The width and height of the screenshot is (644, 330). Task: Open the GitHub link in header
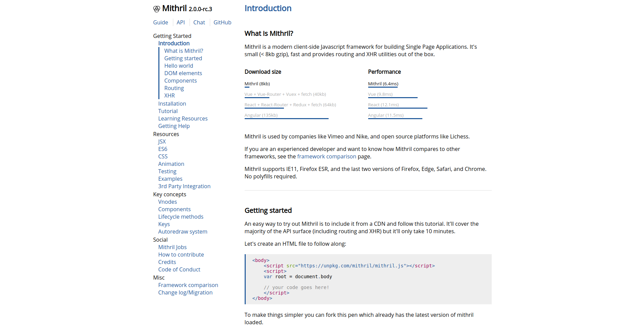(x=222, y=22)
